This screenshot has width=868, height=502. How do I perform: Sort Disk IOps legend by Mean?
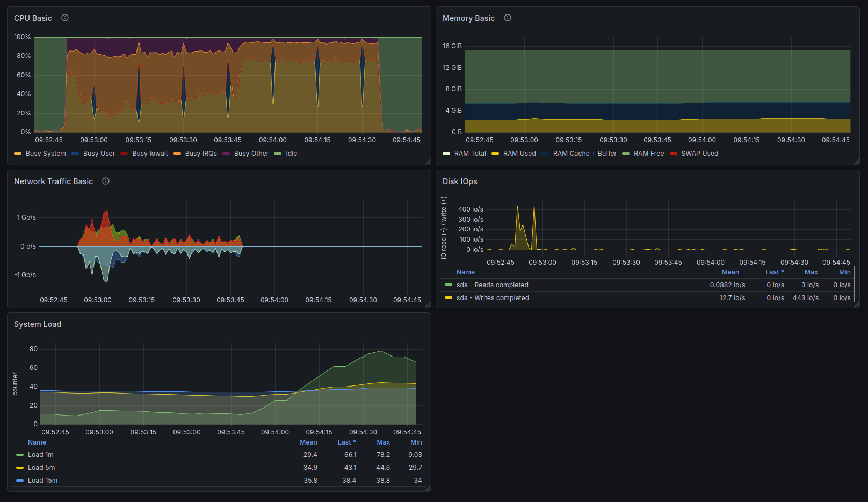tap(730, 272)
